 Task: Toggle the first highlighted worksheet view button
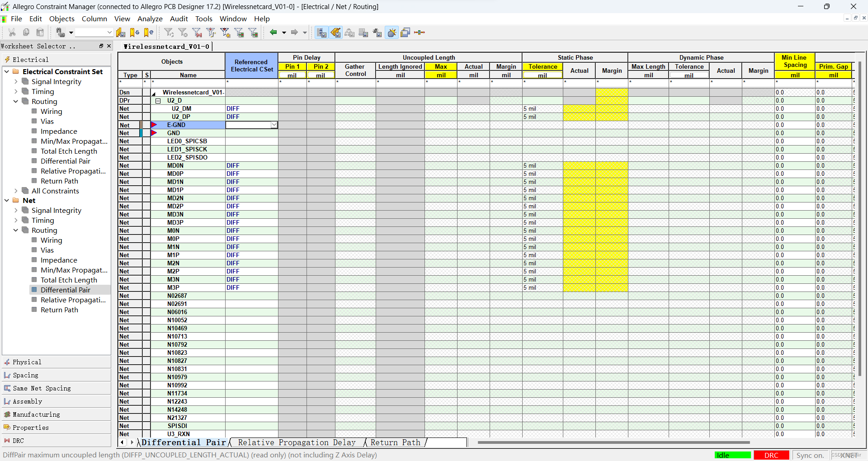[x=321, y=33]
